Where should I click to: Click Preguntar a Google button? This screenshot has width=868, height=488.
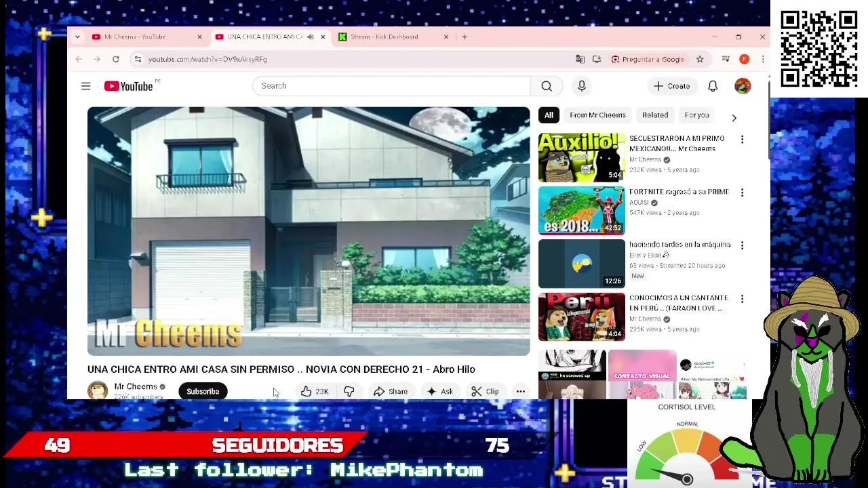648,59
